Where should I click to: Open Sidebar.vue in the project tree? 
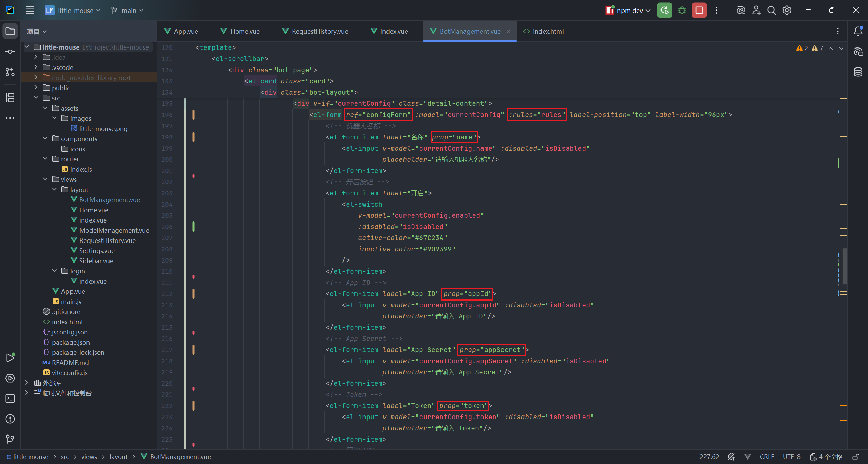coord(96,261)
